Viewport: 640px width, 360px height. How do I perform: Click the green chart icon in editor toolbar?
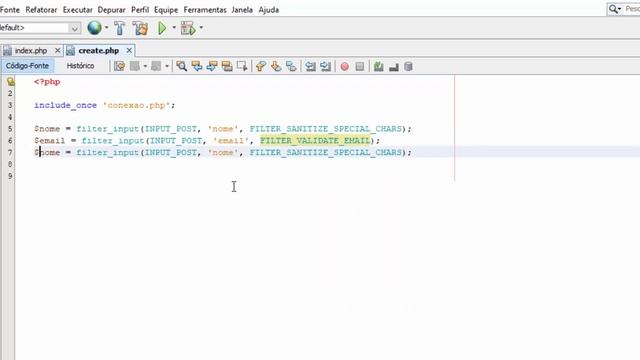(x=378, y=66)
